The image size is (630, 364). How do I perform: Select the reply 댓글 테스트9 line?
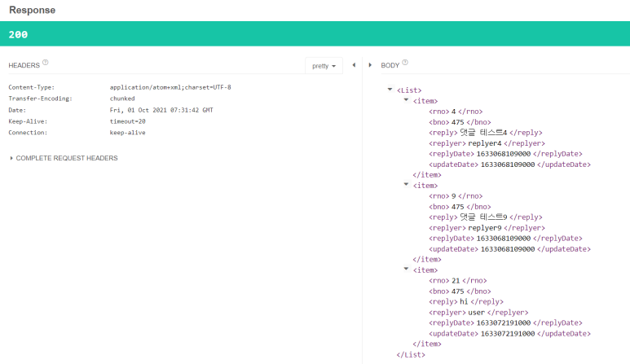tap(486, 217)
